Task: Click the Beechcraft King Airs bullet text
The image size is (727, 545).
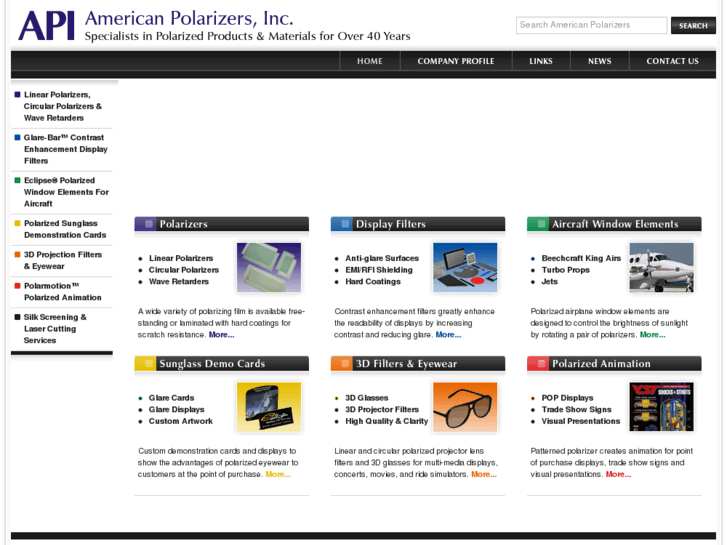Action: (x=581, y=258)
